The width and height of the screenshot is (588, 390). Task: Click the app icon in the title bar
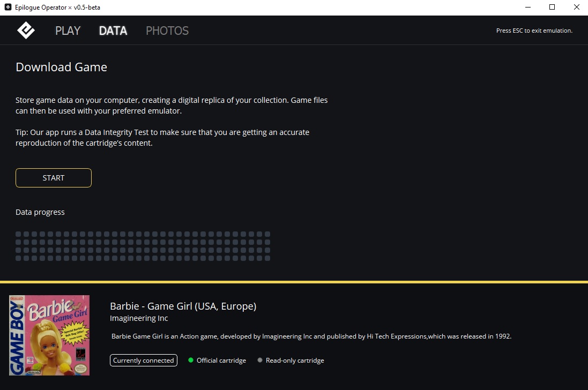(8, 7)
